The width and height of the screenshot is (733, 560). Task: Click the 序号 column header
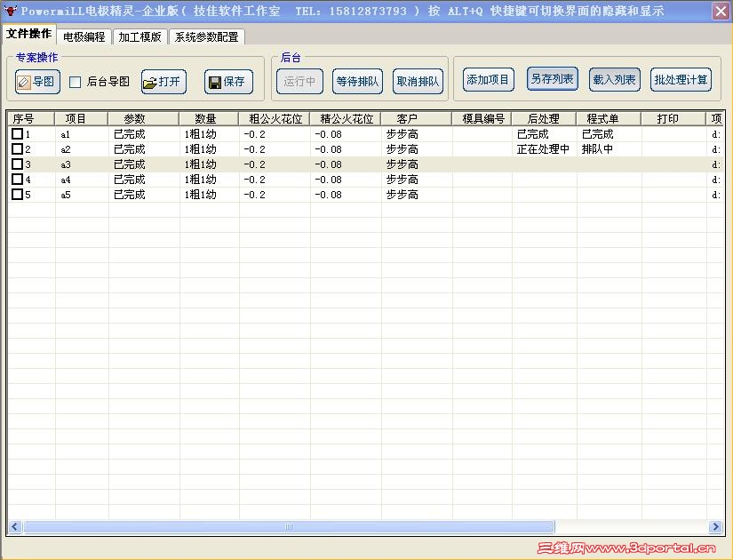(x=31, y=119)
